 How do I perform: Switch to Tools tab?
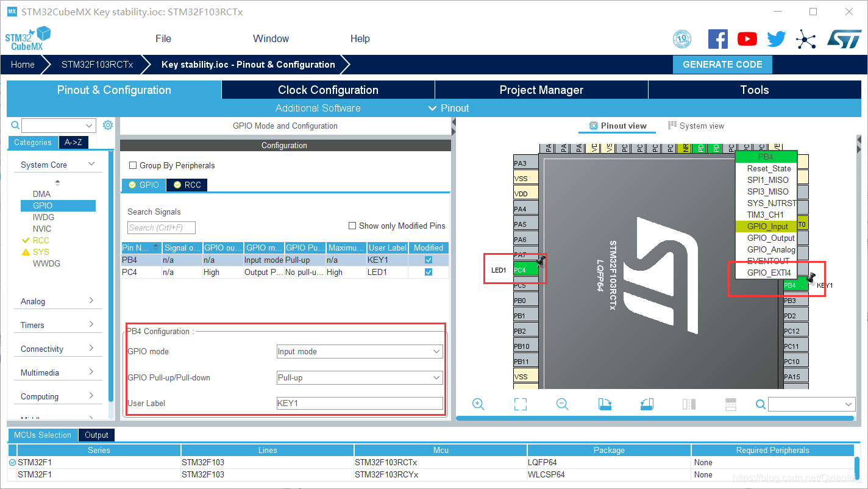tap(755, 90)
